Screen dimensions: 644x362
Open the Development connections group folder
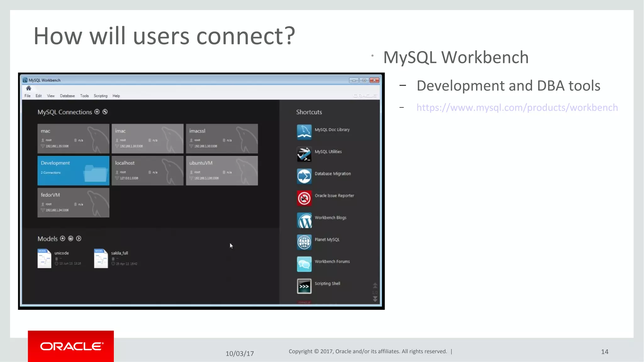(x=73, y=171)
